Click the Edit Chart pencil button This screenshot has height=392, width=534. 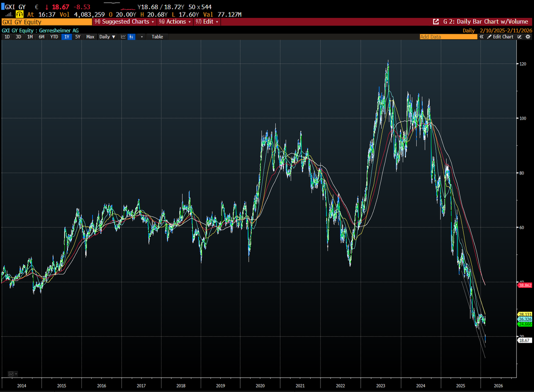point(500,37)
